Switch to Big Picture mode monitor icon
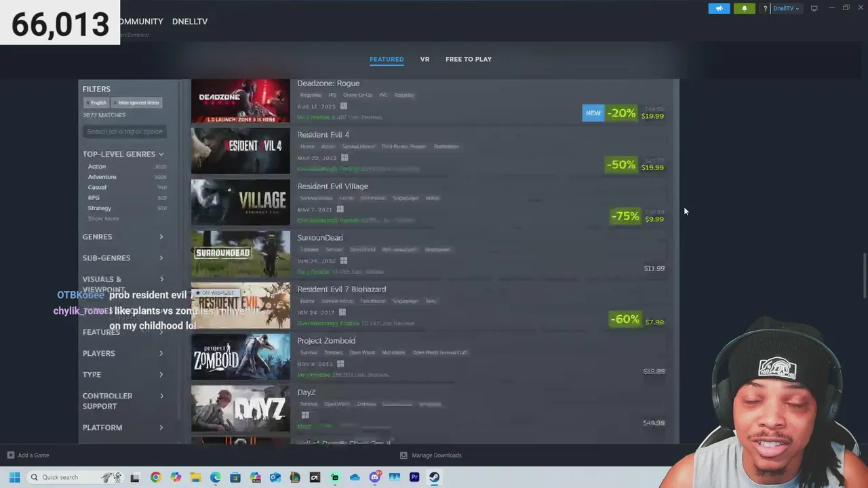This screenshot has height=488, width=868. [814, 9]
